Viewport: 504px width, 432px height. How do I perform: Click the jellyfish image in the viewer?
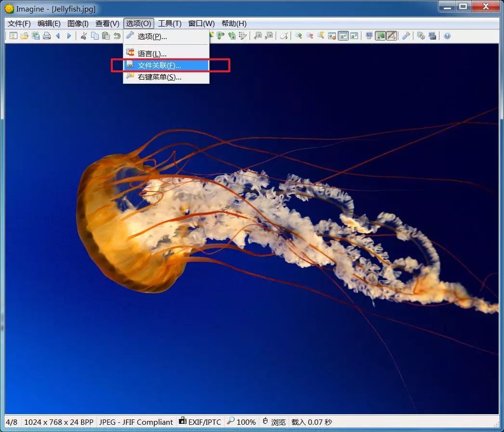point(252,229)
